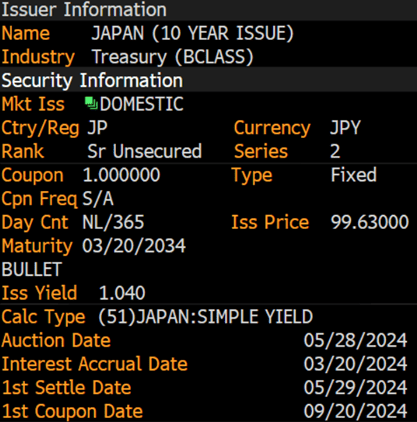
Task: Click the 1st coupon date 09/20/2024
Action: click(x=355, y=412)
